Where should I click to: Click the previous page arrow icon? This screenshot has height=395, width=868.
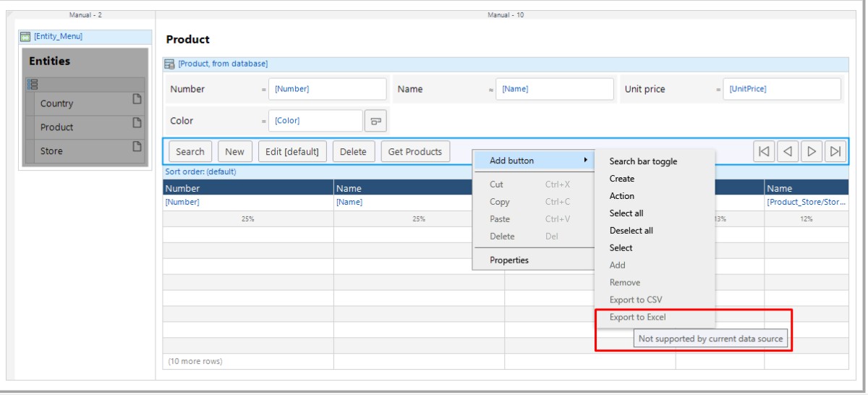[x=788, y=151]
